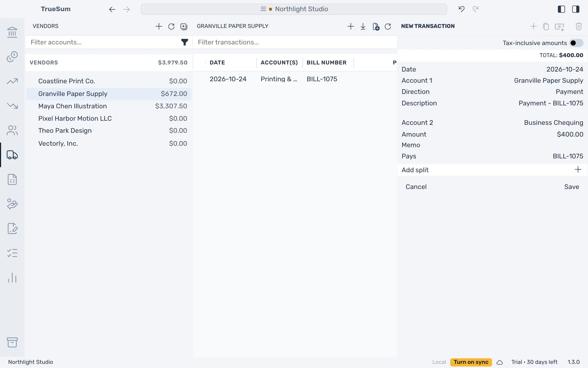The height and width of the screenshot is (368, 588).
Task: Toggle the left sidebar panel icon
Action: [561, 9]
